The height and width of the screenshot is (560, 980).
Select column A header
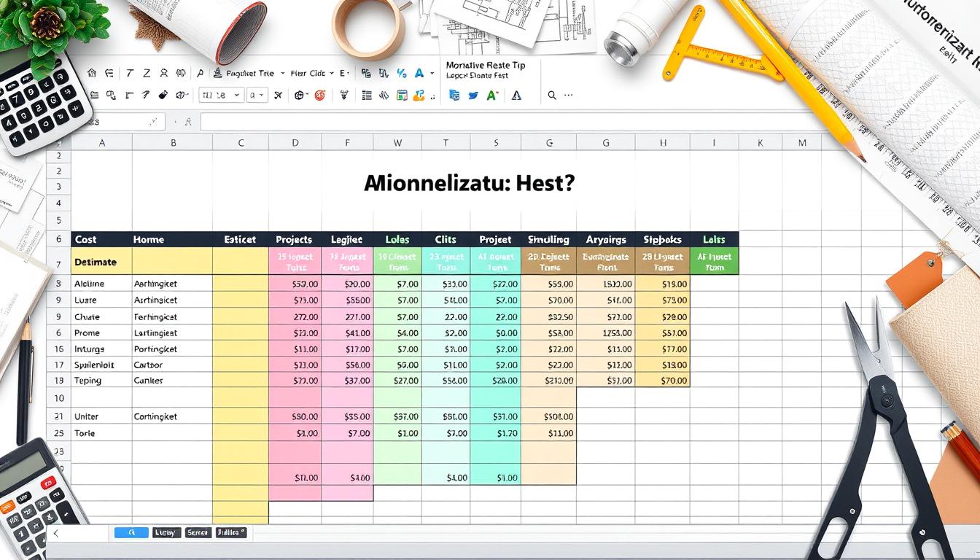pos(101,143)
